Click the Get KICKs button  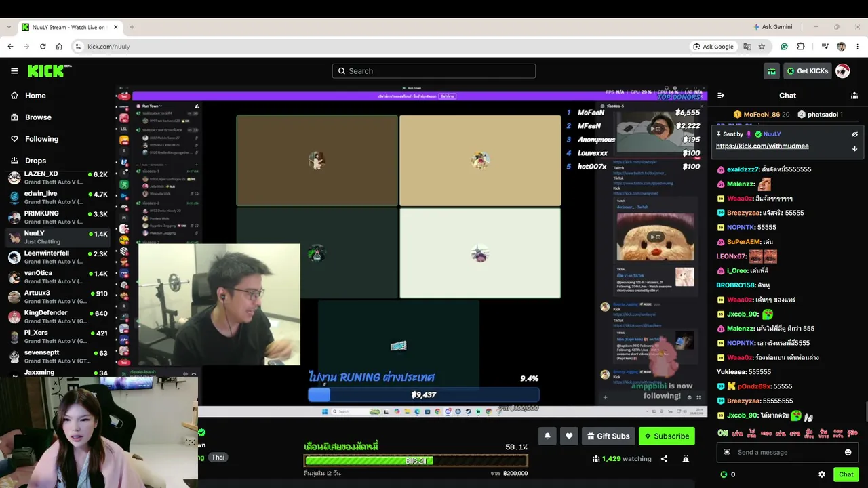(807, 71)
